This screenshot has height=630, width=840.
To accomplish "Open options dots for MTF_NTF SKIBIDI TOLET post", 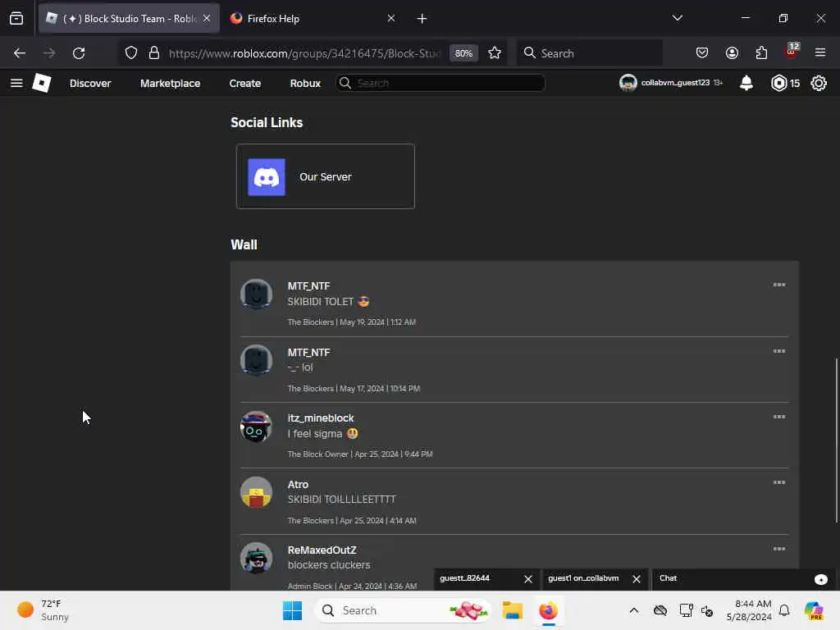I will tap(779, 285).
